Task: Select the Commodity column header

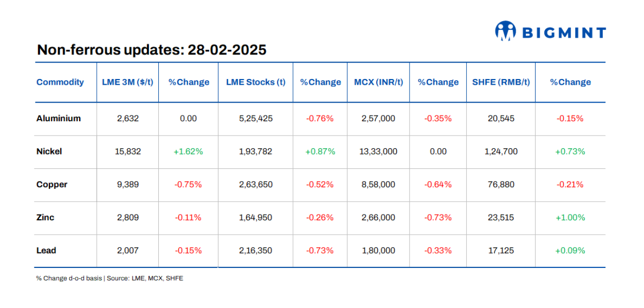Action: coord(60,82)
